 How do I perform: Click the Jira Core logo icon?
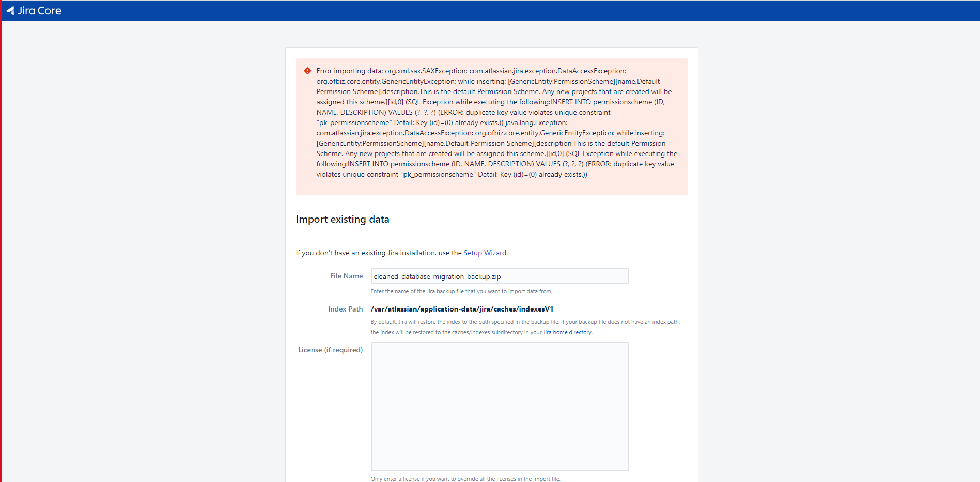(x=10, y=10)
